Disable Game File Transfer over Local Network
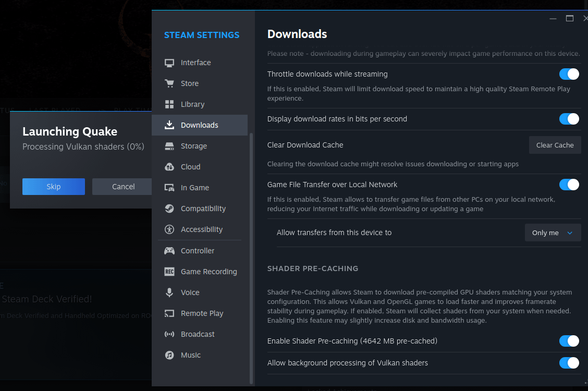This screenshot has width=588, height=391. [x=569, y=185]
